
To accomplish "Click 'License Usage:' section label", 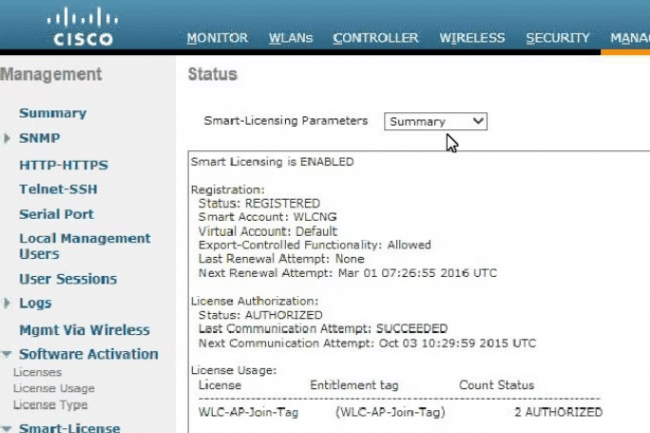I will (x=234, y=370).
